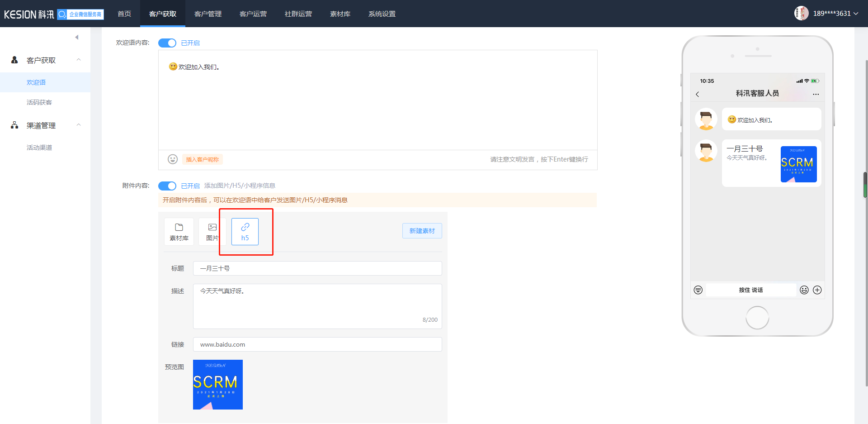
Task: Open the 素材库 top menu
Action: point(340,14)
